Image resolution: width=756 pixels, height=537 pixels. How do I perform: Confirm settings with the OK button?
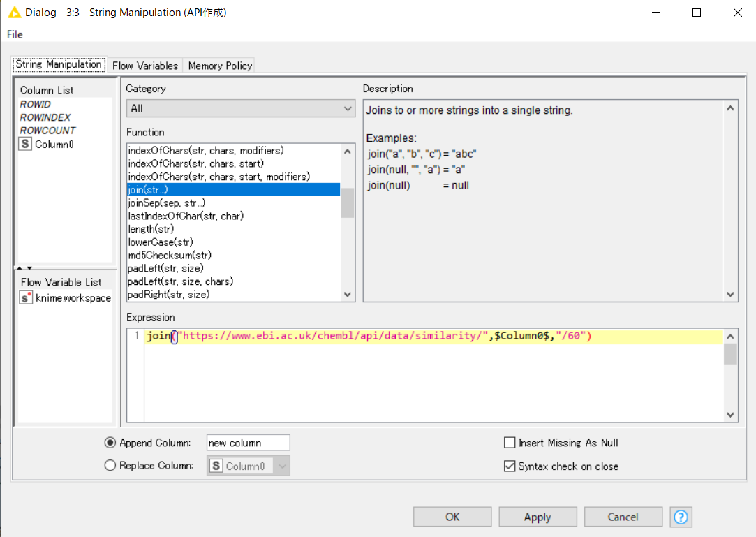pyautogui.click(x=452, y=517)
